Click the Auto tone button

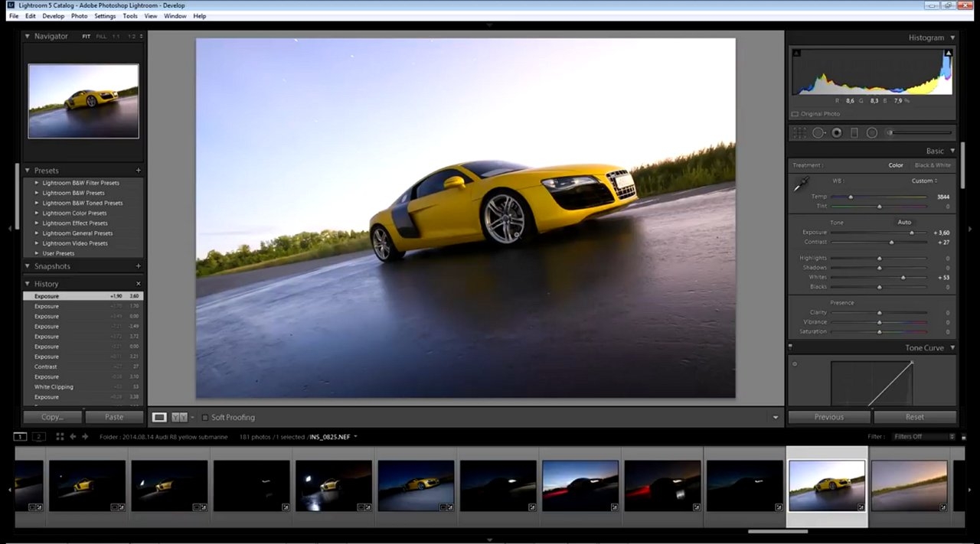point(904,222)
